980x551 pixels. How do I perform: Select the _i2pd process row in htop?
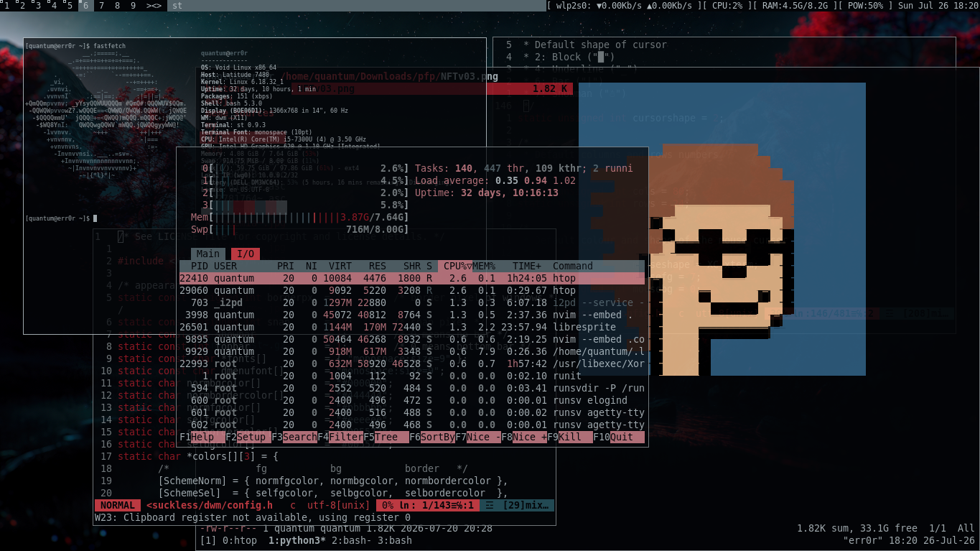pos(412,302)
